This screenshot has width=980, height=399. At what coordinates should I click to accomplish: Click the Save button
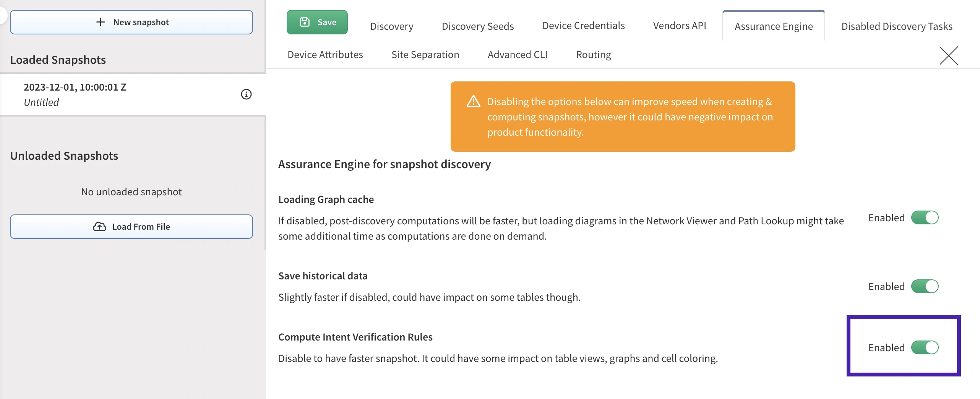point(317,22)
